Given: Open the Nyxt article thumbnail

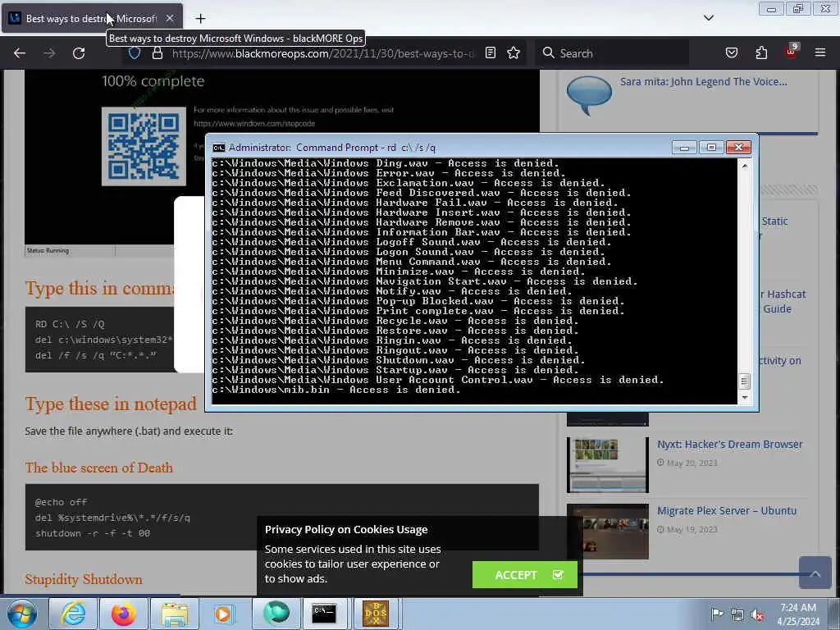Looking at the screenshot, I should (x=608, y=464).
